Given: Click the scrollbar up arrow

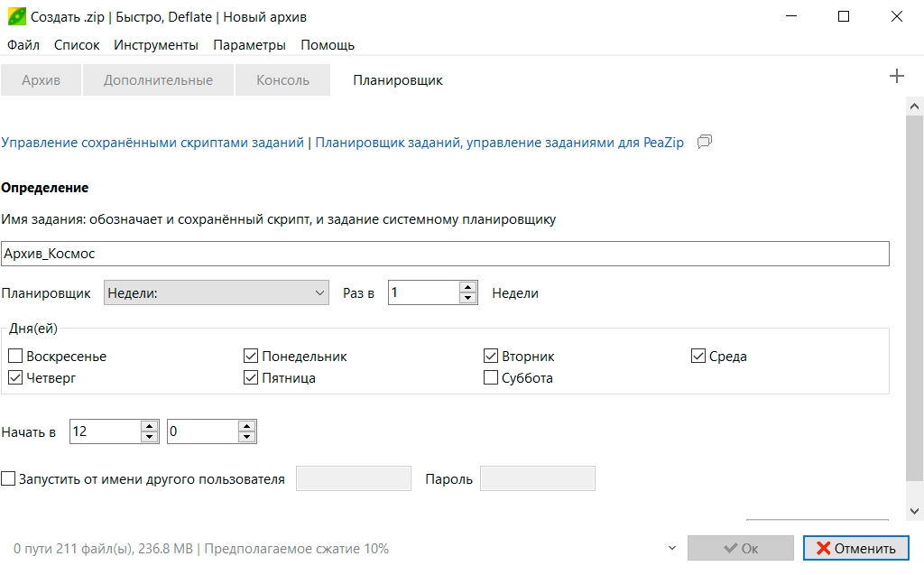Looking at the screenshot, I should pyautogui.click(x=914, y=107).
